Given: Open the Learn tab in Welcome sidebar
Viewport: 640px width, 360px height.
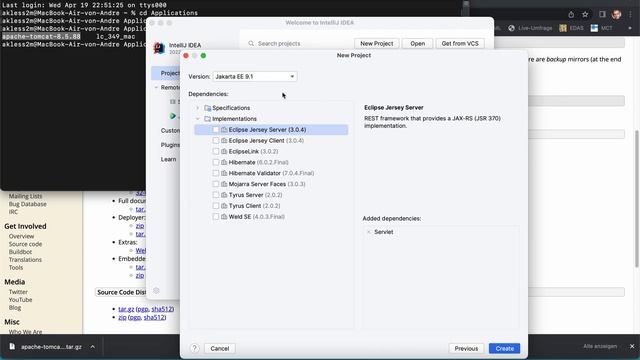Looking at the screenshot, I should pos(168,159).
